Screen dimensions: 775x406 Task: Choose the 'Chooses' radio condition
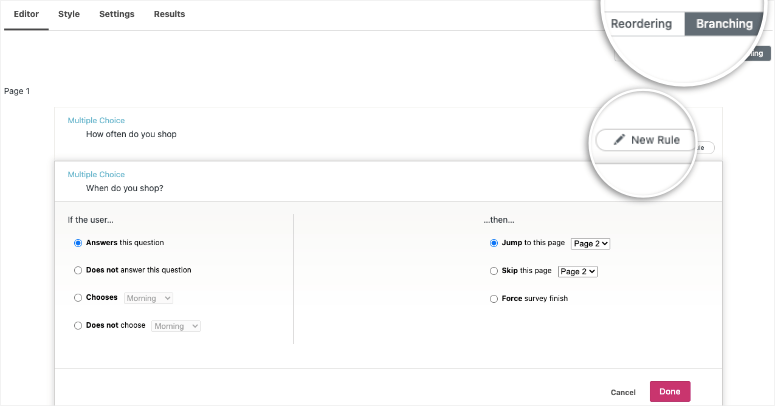(78, 298)
